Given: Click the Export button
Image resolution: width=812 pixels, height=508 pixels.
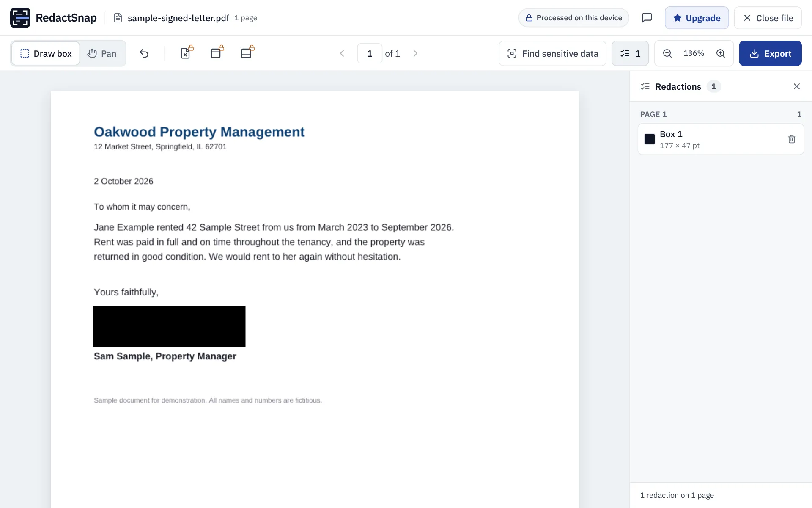Looking at the screenshot, I should coord(770,53).
